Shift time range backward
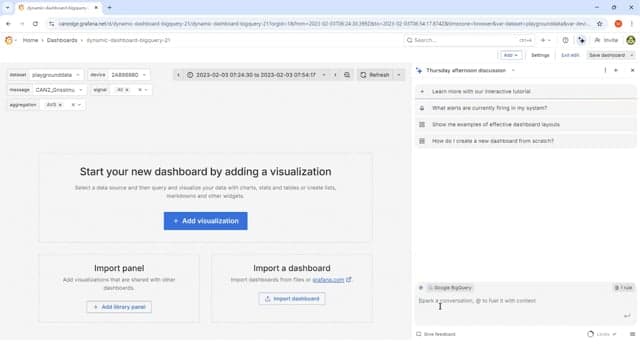This screenshot has height=360, width=640. (x=178, y=75)
